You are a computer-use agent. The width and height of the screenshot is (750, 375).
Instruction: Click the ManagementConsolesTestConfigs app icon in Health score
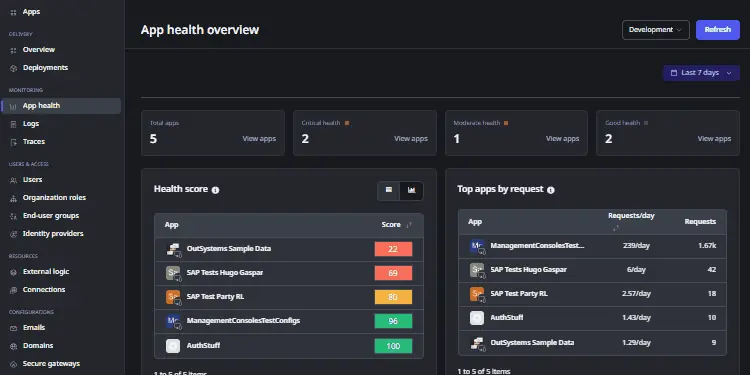[x=173, y=321]
